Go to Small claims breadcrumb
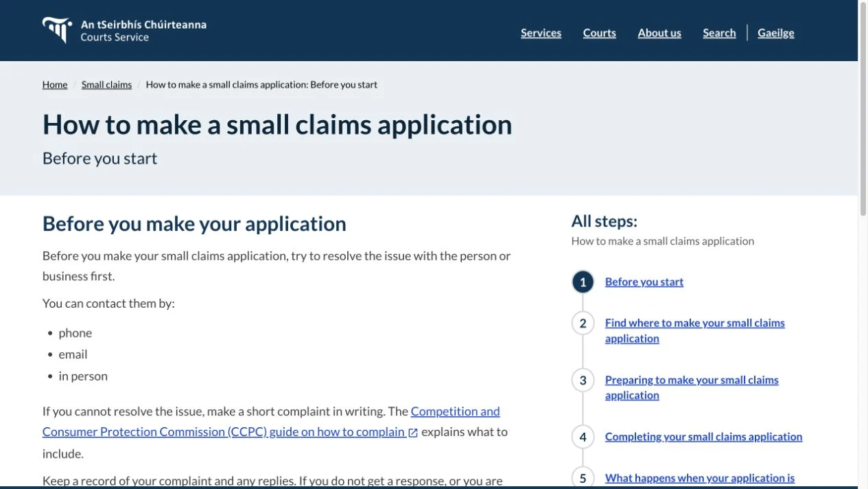 tap(106, 84)
